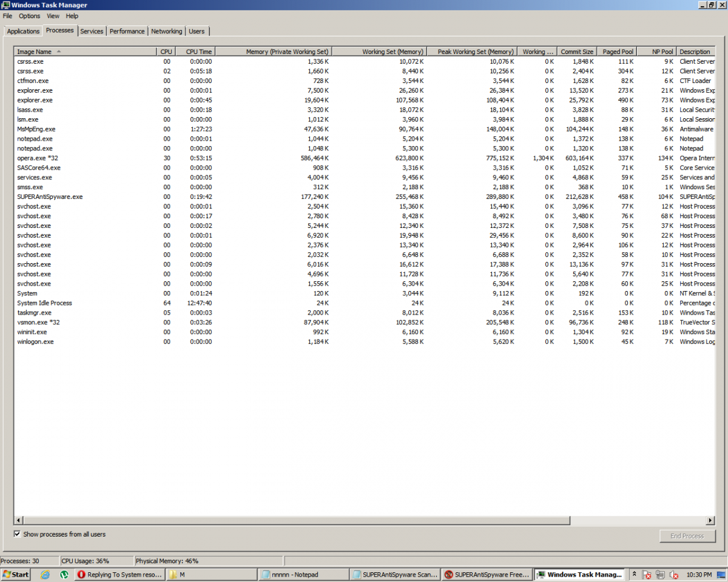The image size is (728, 582).
Task: Sort by Memory (Private Working Set) column header
Action: click(273, 52)
